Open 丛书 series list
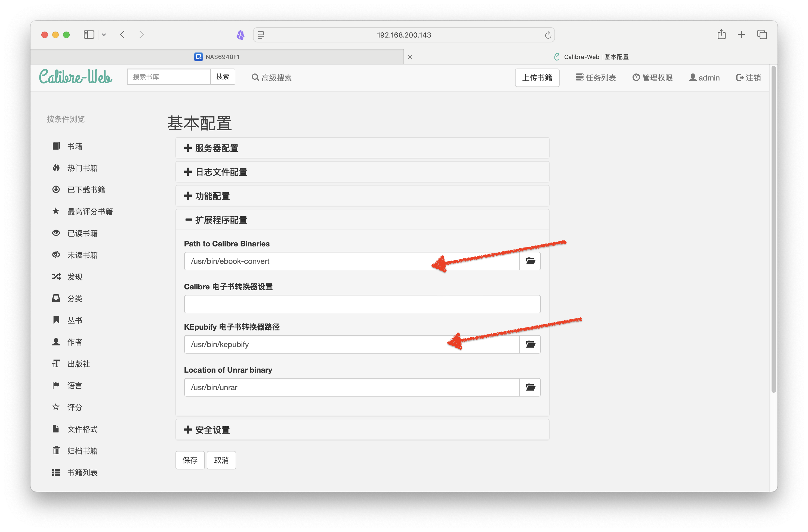This screenshot has height=532, width=808. [x=67, y=320]
